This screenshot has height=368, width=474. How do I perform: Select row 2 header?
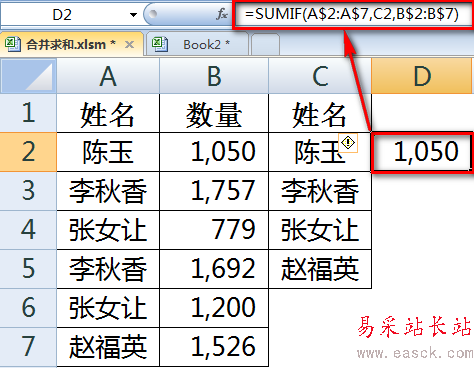[x=28, y=152]
